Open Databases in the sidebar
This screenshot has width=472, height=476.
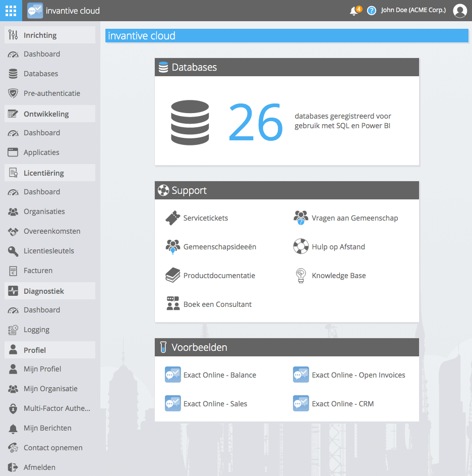tap(40, 74)
